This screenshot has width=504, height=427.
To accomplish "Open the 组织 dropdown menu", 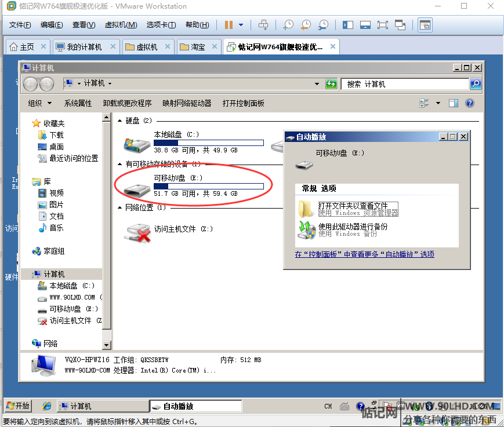I will pyautogui.click(x=40, y=103).
